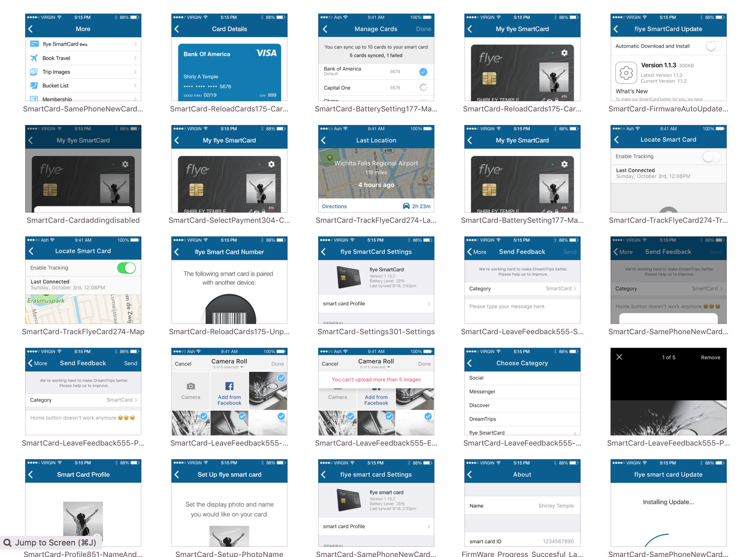Select Social in Choose Category
Viewport: 756px width, 557px height.
pyautogui.click(x=522, y=378)
